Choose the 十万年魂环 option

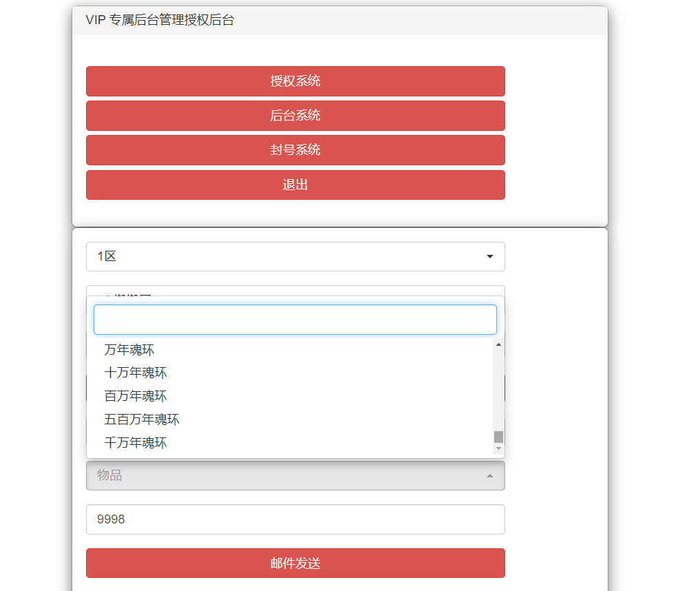(x=136, y=373)
